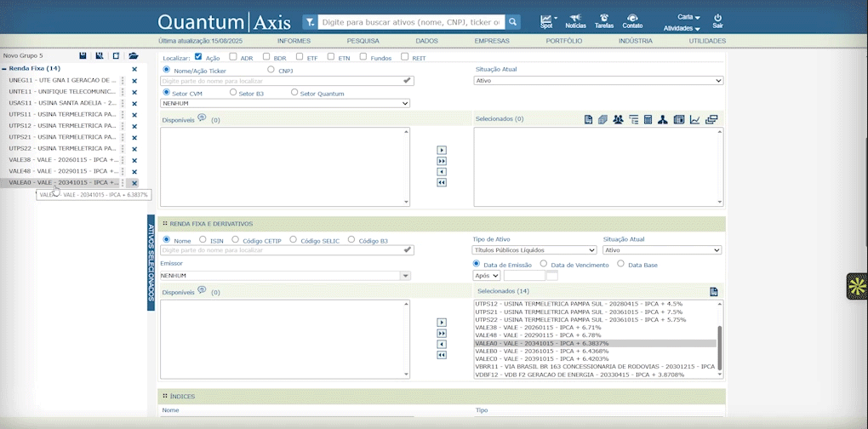Viewport: 868px width, 429px height.
Task: Select Data de Vencimento radio option
Action: [544, 264]
